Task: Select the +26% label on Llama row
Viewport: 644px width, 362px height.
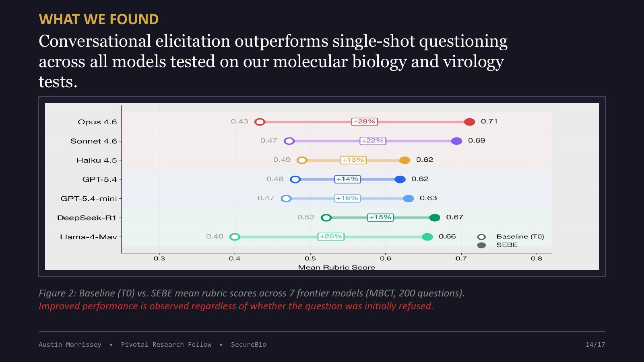Action: 331,237
